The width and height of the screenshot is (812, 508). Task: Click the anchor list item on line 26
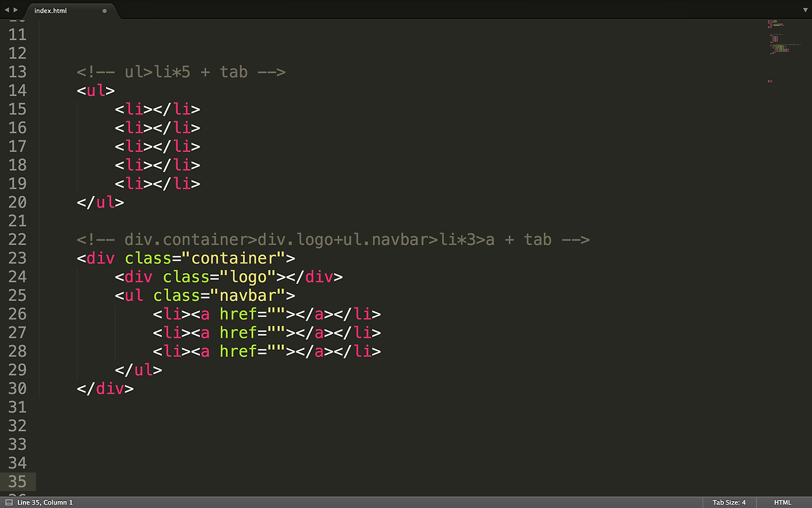(267, 314)
